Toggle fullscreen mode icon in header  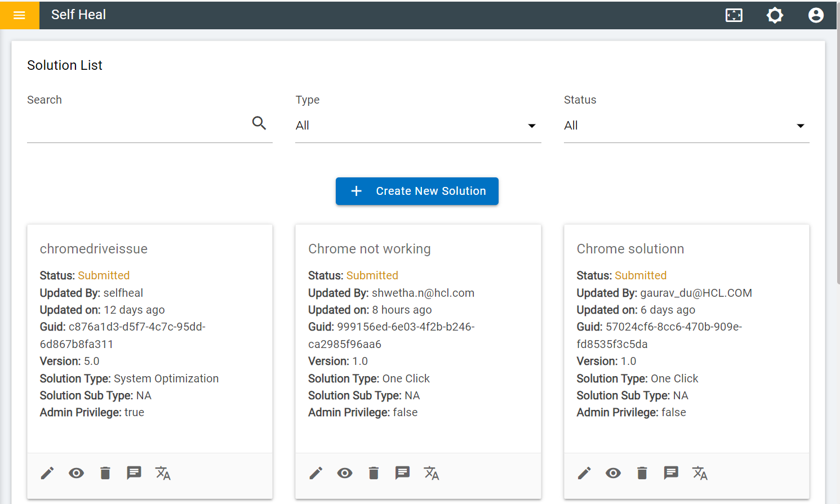[x=734, y=15]
